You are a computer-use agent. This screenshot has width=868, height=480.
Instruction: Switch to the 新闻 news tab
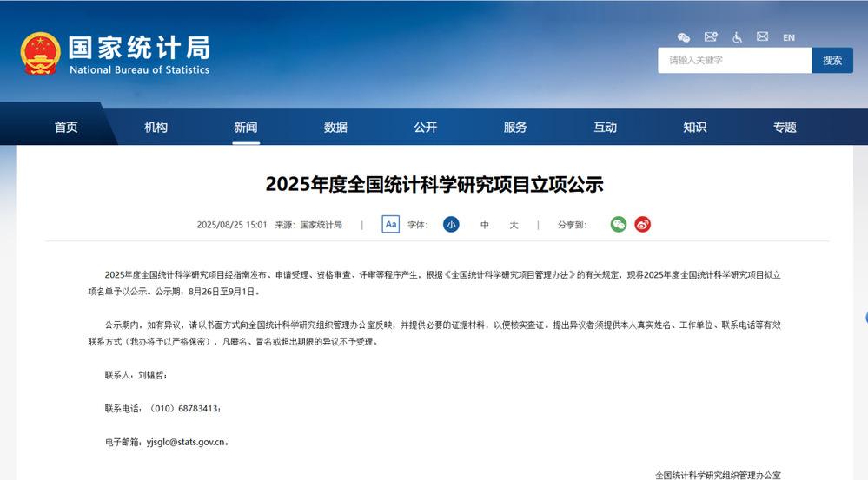point(246,128)
